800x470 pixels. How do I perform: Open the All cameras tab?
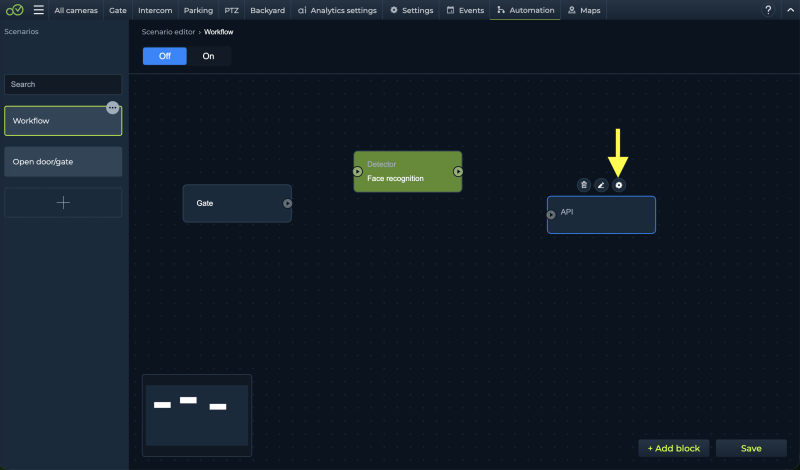[76, 10]
